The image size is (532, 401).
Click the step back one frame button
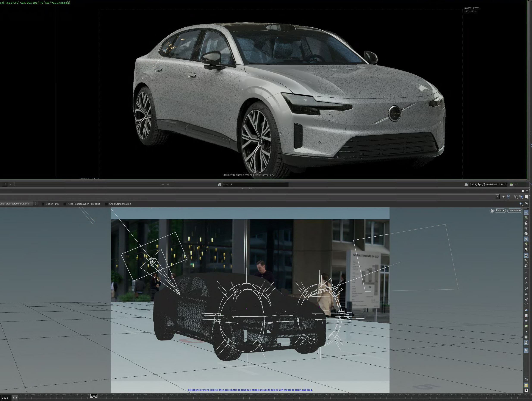click(13, 398)
